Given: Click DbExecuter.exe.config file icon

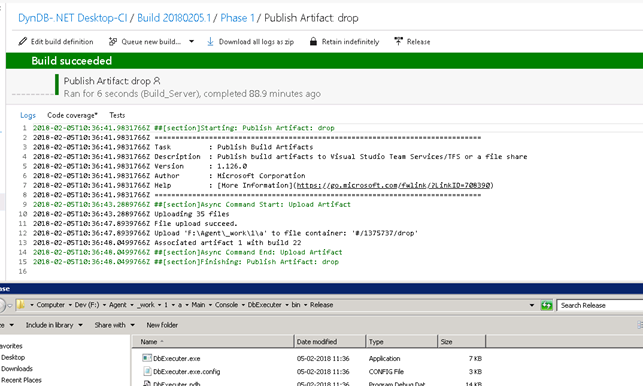Looking at the screenshot, I should 147,371.
